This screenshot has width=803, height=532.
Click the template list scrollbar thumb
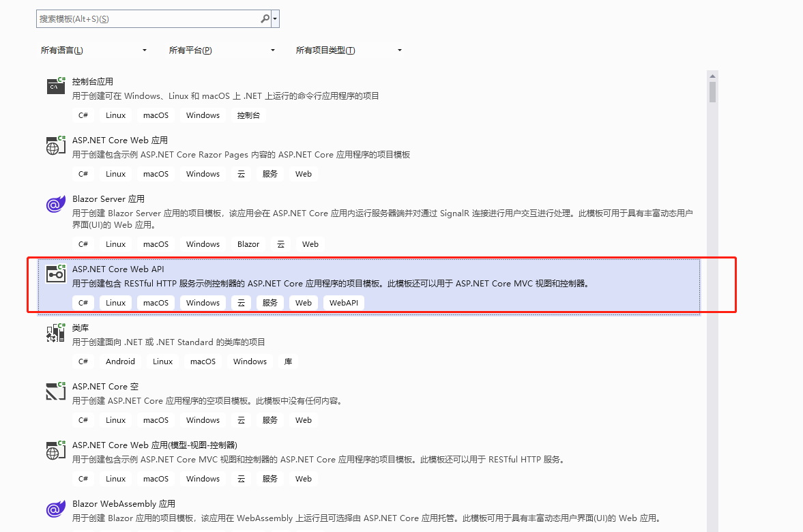712,92
